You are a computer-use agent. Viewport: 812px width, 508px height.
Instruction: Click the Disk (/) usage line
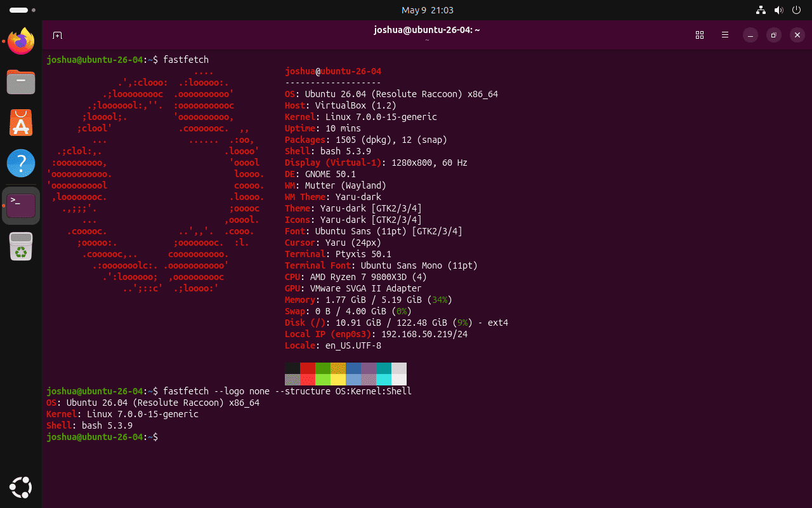pos(396,323)
